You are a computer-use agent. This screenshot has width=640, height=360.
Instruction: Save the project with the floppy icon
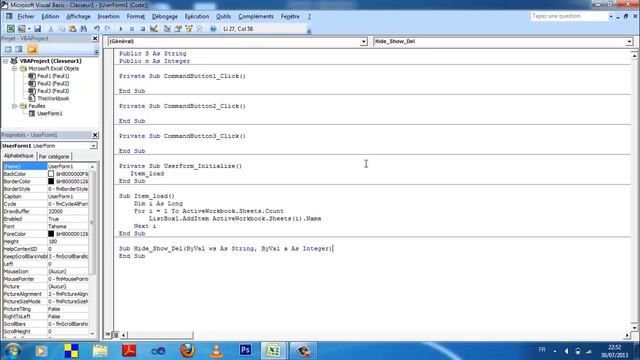[x=38, y=29]
